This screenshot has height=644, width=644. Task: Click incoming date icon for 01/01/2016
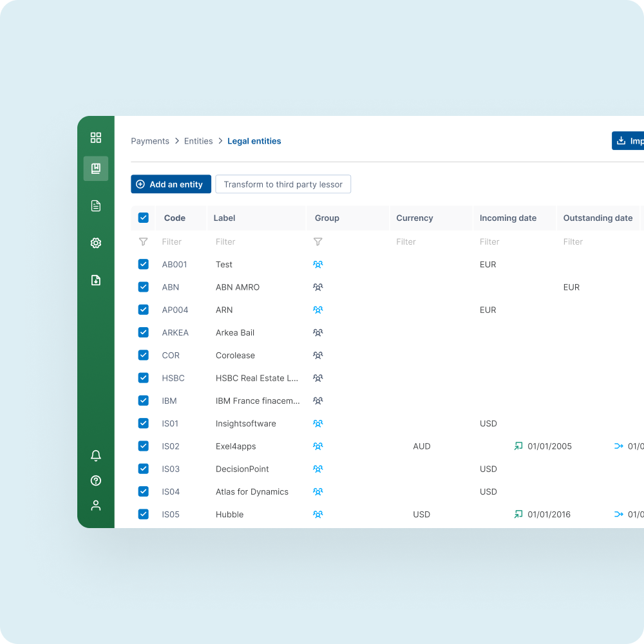518,514
